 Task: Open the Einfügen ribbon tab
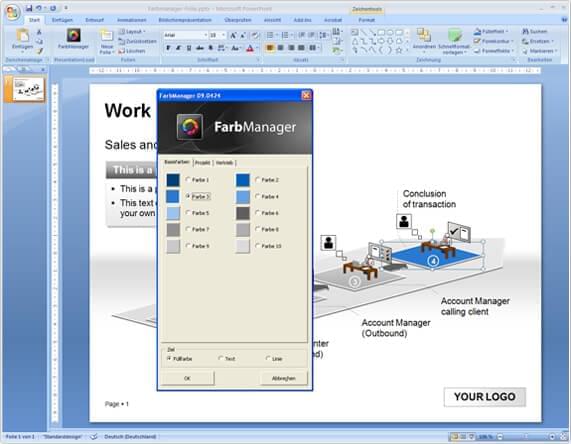click(x=62, y=20)
